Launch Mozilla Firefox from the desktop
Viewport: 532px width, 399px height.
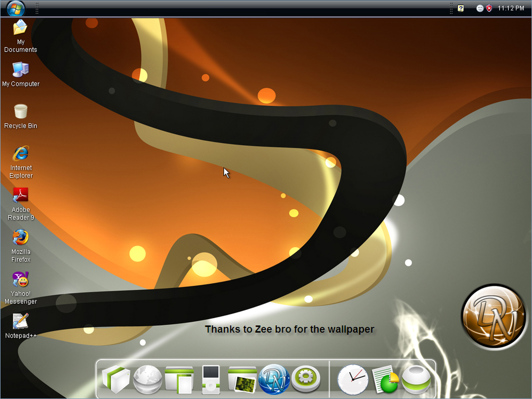point(21,238)
